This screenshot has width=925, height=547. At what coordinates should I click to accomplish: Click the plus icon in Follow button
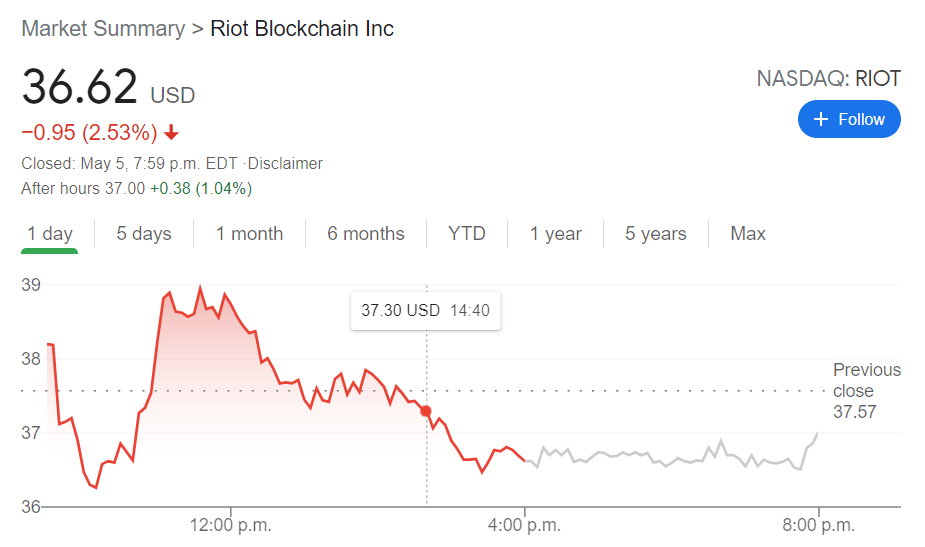[x=821, y=119]
